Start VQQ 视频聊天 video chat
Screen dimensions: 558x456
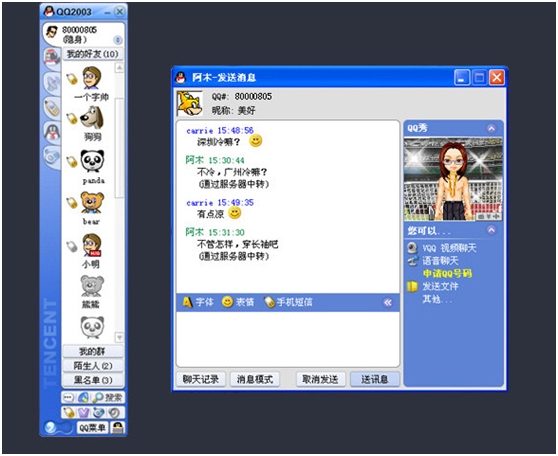[449, 248]
